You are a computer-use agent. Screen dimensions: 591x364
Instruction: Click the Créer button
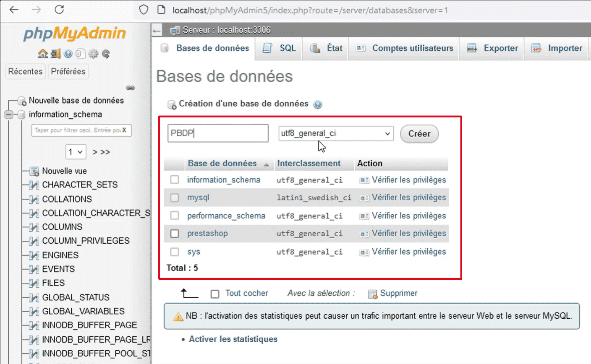click(419, 134)
